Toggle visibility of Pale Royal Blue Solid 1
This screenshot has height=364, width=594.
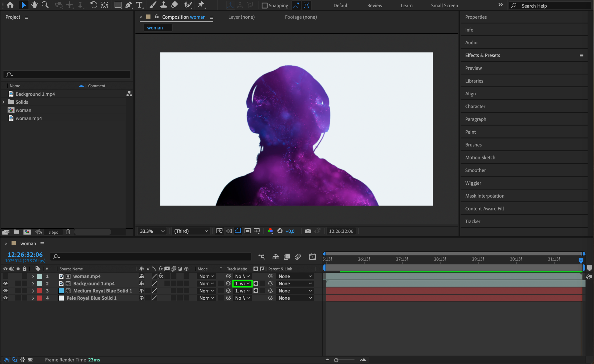tap(5, 298)
